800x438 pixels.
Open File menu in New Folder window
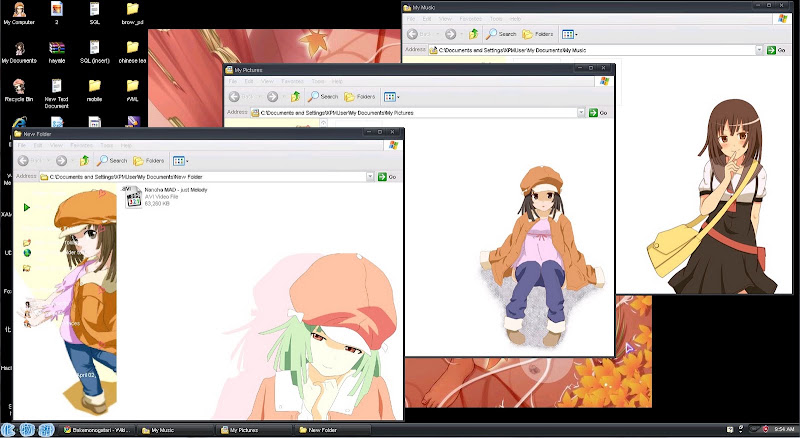coord(21,145)
